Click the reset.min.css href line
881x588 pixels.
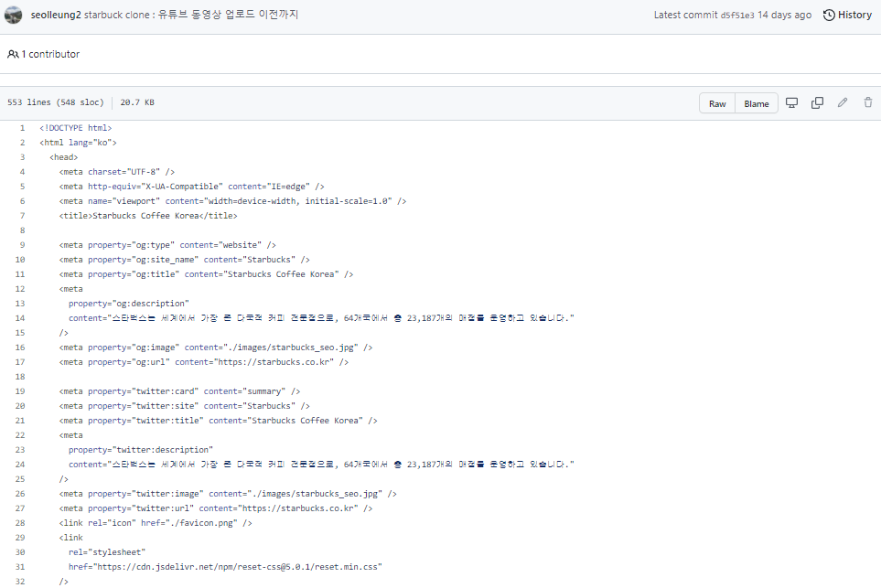(225, 567)
